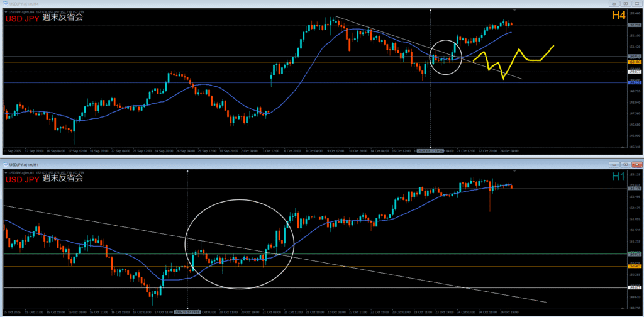Click the orange horizontal line on H4 chart
Viewport: 644px width, 317px height.
(189, 62)
